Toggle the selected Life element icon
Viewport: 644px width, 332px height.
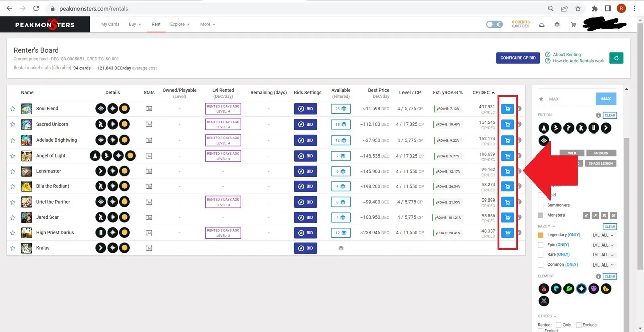tap(581, 289)
